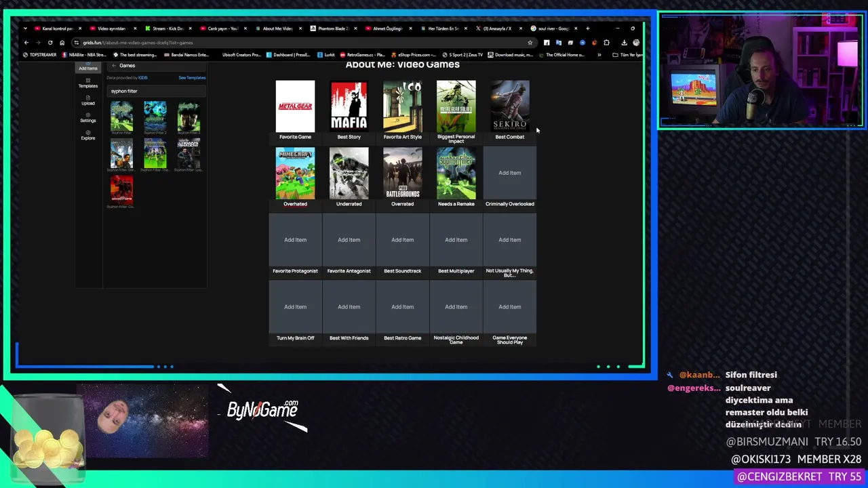Expand the tab search dropdown arrow

click(x=26, y=28)
